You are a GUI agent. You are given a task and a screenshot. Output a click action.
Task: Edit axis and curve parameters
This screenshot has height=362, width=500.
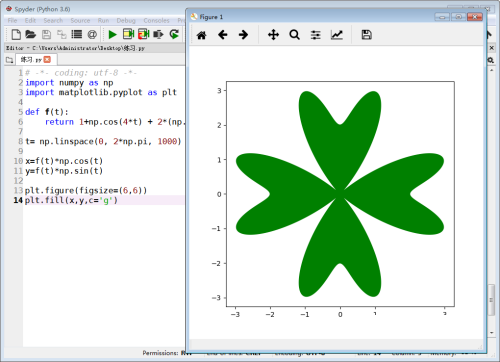pyautogui.click(x=337, y=35)
